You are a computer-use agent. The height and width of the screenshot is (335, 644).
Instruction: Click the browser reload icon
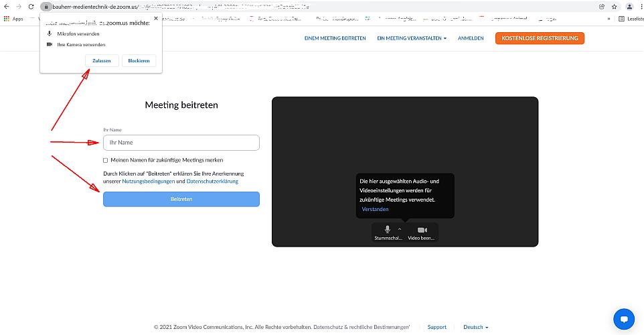coord(31,6)
